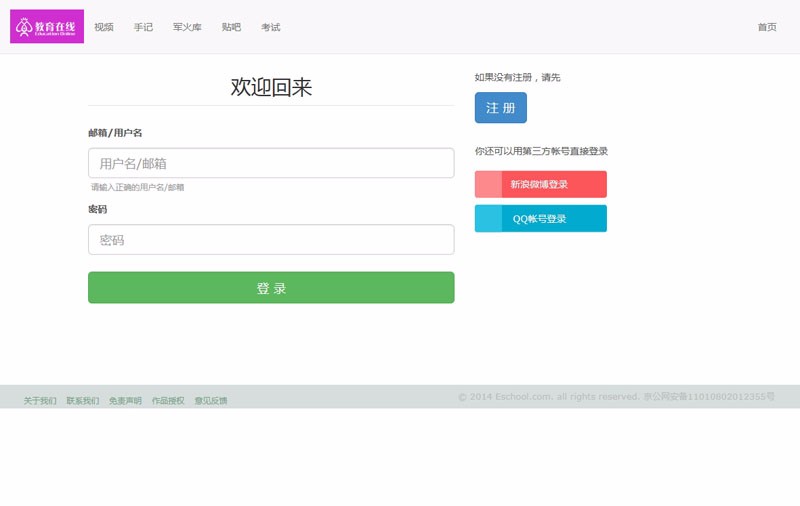Click the green 登录 button

(x=271, y=288)
